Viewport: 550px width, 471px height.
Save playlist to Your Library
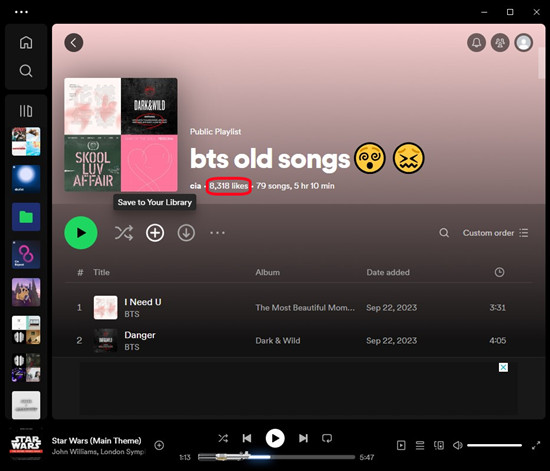click(155, 233)
